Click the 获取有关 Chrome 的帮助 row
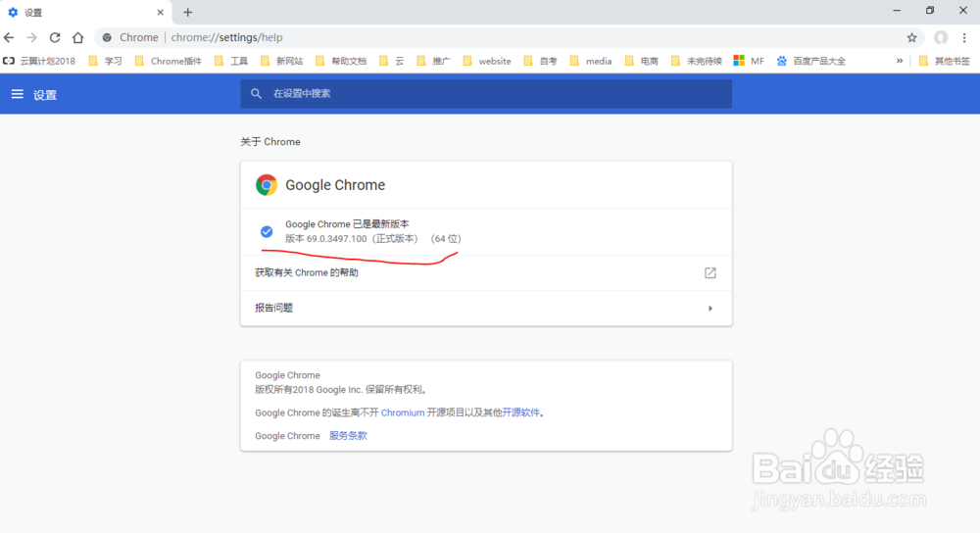 (x=486, y=273)
